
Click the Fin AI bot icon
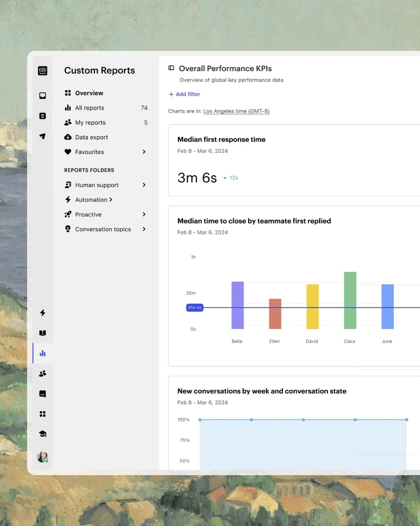pyautogui.click(x=43, y=116)
